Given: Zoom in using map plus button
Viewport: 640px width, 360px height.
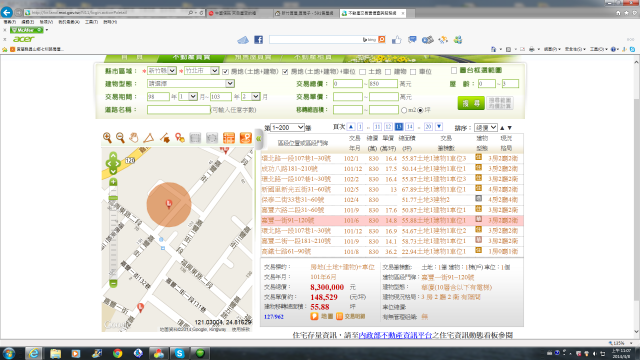Looking at the screenshot, I should pyautogui.click(x=113, y=182).
